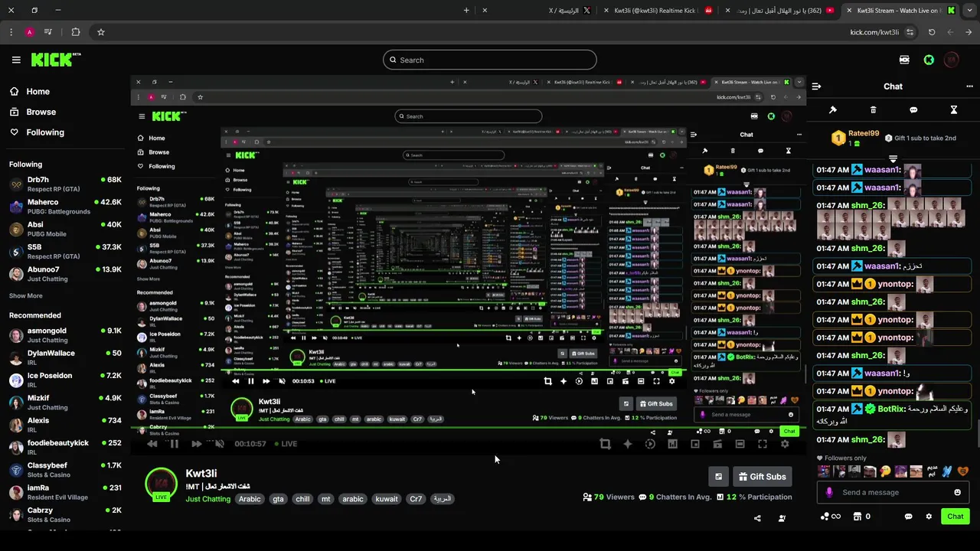Screen dimensions: 980x551
Task: Click the trash can clear chat icon
Action: pyautogui.click(x=874, y=110)
